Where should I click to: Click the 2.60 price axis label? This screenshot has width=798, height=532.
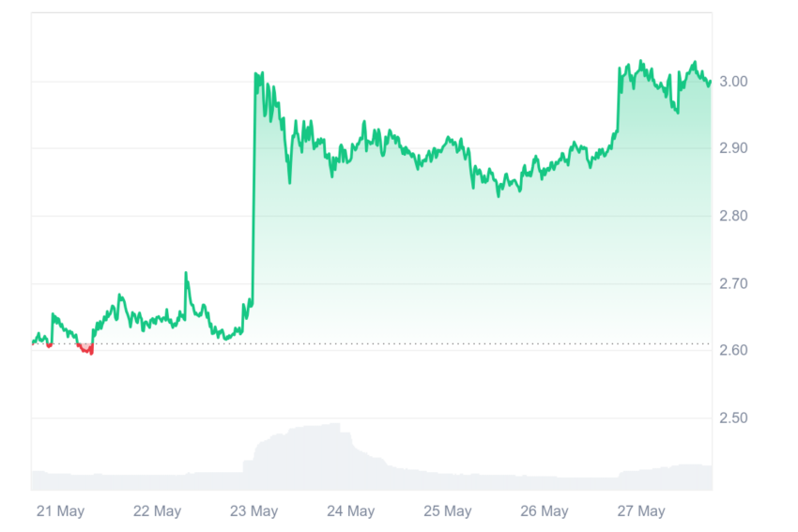pyautogui.click(x=733, y=350)
